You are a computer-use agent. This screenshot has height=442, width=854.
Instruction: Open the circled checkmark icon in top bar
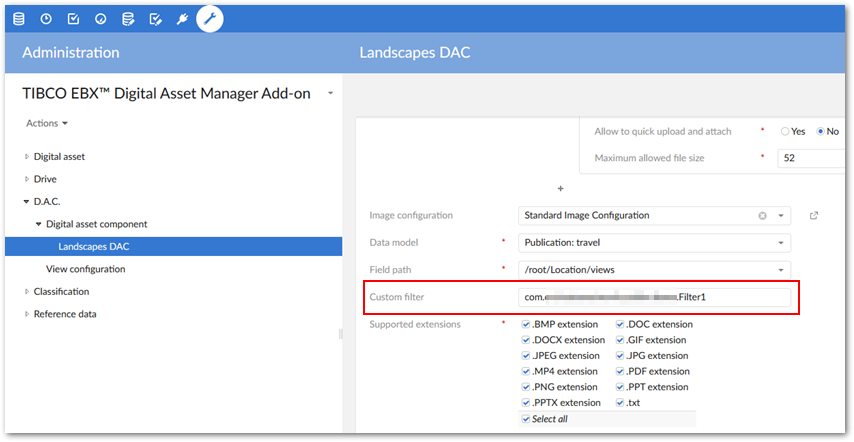(100, 20)
